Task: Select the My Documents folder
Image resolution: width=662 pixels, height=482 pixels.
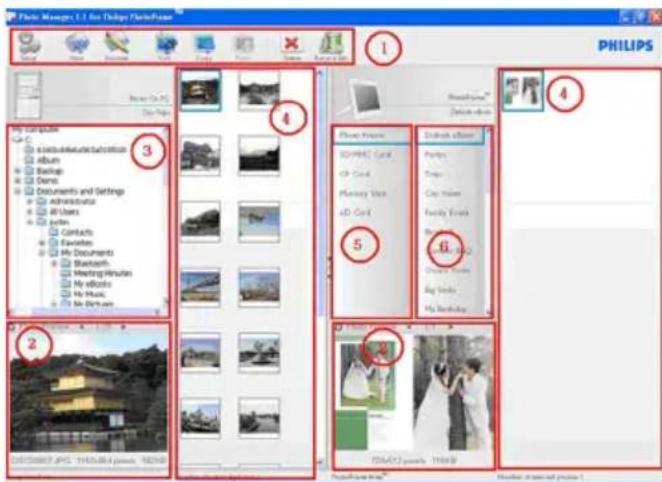Action: coord(81,253)
